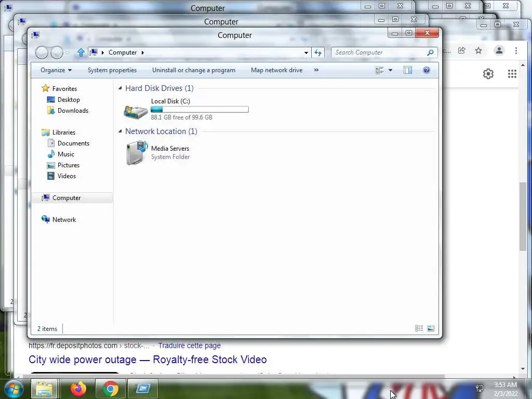Click the search magnifier icon
Viewport: 532px width, 399px height.
pos(430,52)
